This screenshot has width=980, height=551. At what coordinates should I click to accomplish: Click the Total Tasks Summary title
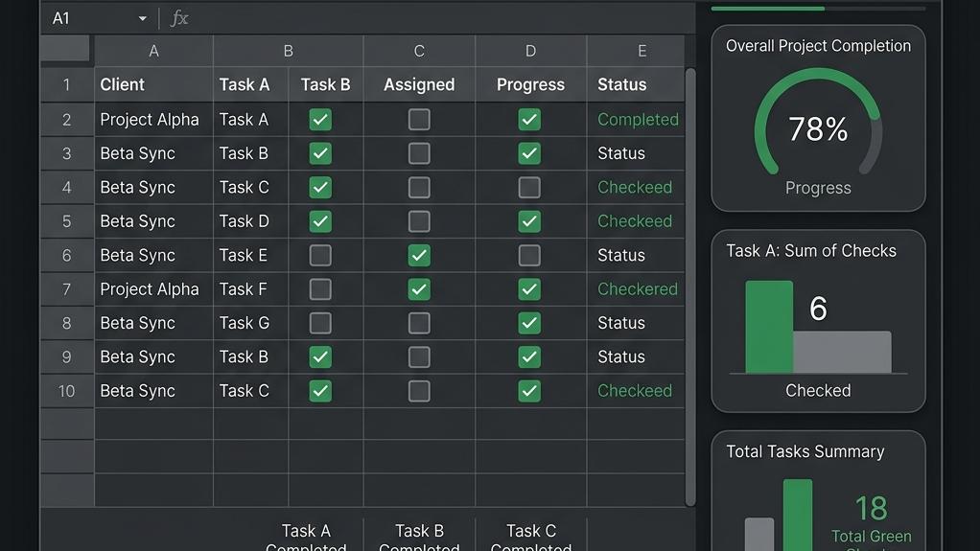[805, 451]
